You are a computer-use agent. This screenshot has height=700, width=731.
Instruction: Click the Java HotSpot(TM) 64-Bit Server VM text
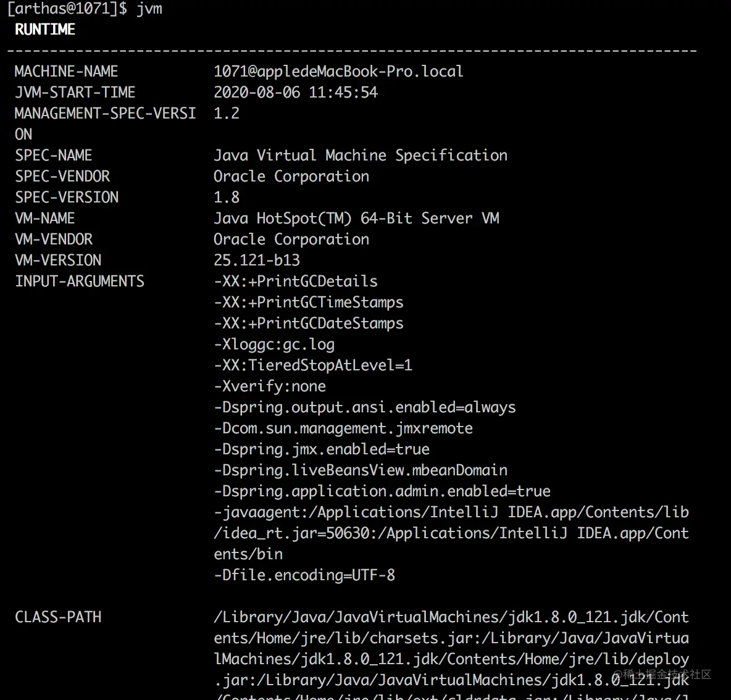[356, 219]
